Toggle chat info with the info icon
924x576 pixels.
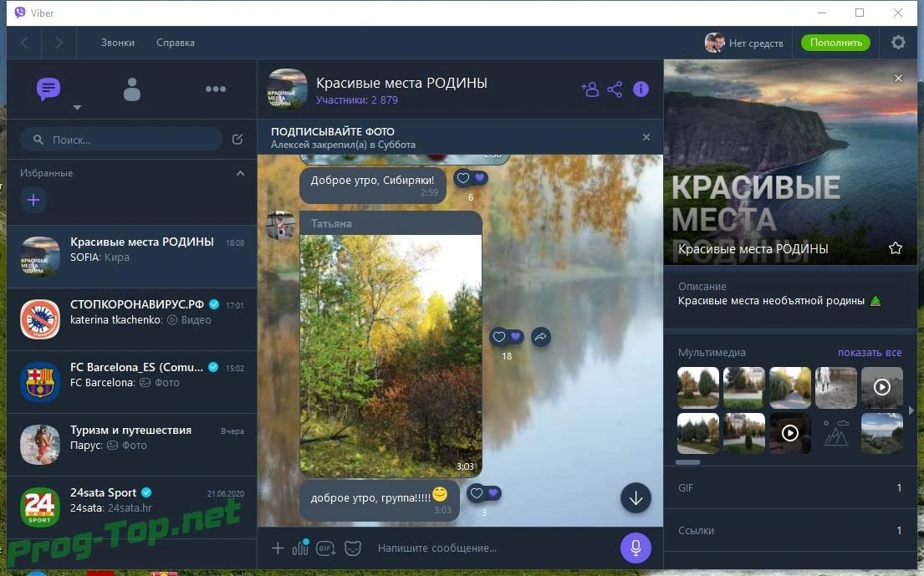pyautogui.click(x=641, y=89)
